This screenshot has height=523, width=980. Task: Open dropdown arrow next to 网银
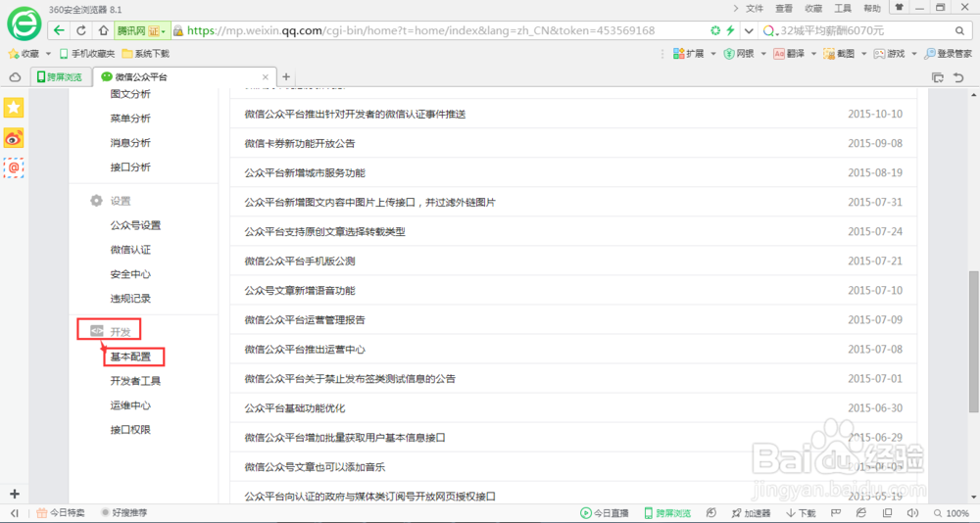(763, 55)
